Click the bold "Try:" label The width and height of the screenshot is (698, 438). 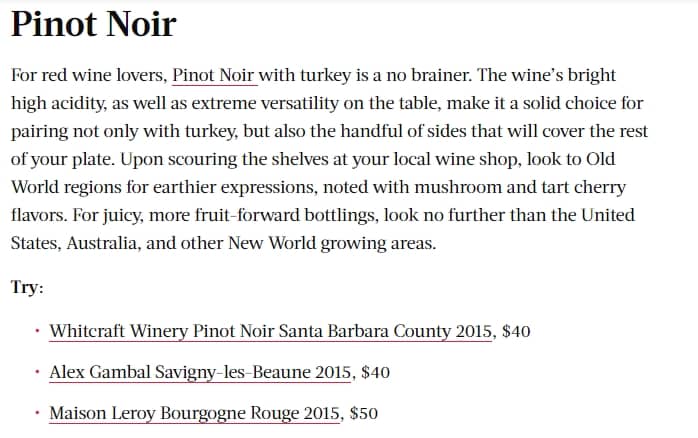click(x=27, y=288)
